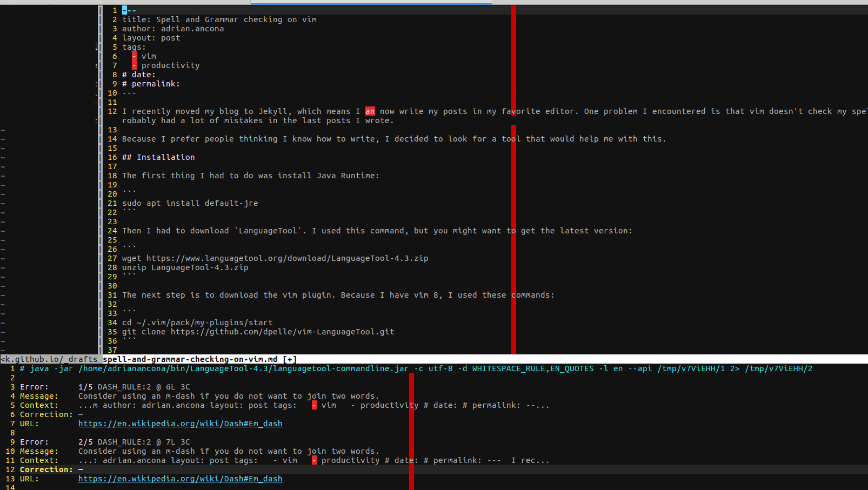Screen dimensions: 868x490
Task: Click the "Because I prefer people thinking" sentence
Action: coord(394,139)
